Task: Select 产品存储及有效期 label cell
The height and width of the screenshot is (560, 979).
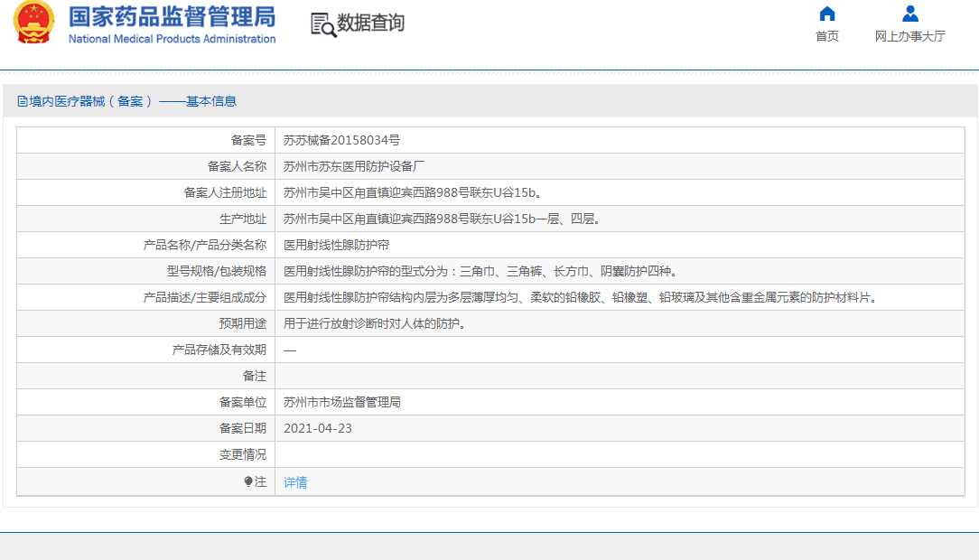Action: click(146, 350)
